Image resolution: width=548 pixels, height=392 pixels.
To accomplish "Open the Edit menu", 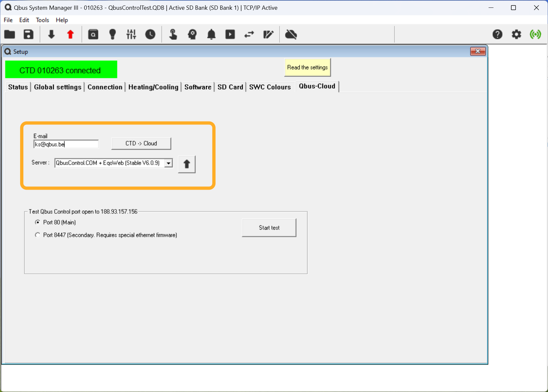I will click(24, 20).
